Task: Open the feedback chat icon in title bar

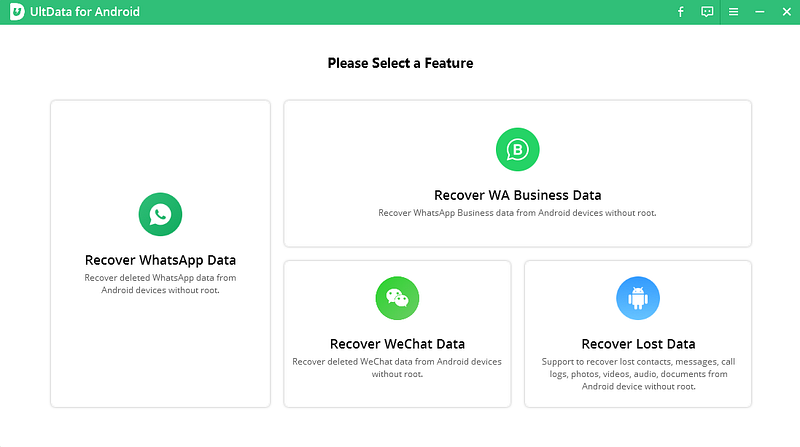Action: (x=707, y=12)
